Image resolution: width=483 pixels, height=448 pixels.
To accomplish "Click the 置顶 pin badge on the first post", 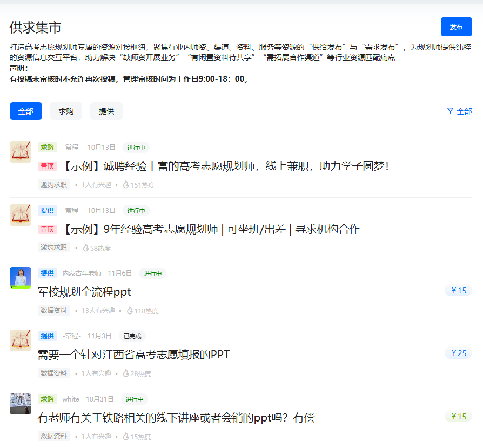I will click(46, 166).
